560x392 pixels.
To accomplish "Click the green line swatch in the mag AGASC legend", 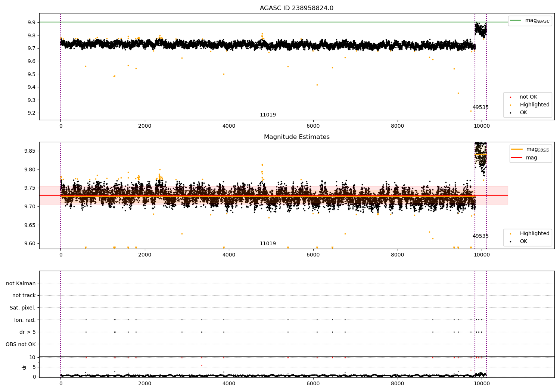I will [516, 20].
